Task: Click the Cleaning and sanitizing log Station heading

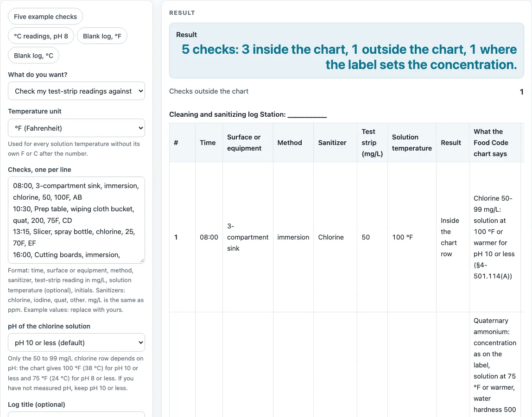Action: [x=248, y=114]
